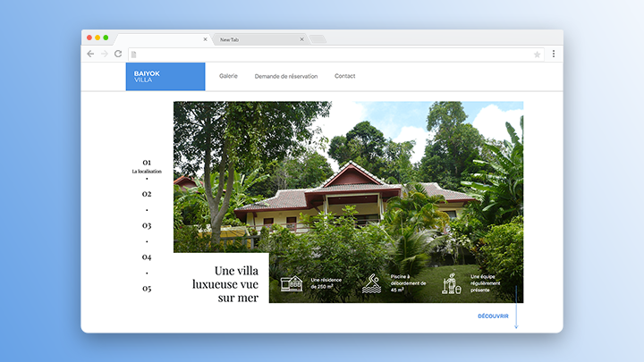This screenshot has height=362, width=644.
Task: Click the page icon in address bar
Action: coord(133,55)
